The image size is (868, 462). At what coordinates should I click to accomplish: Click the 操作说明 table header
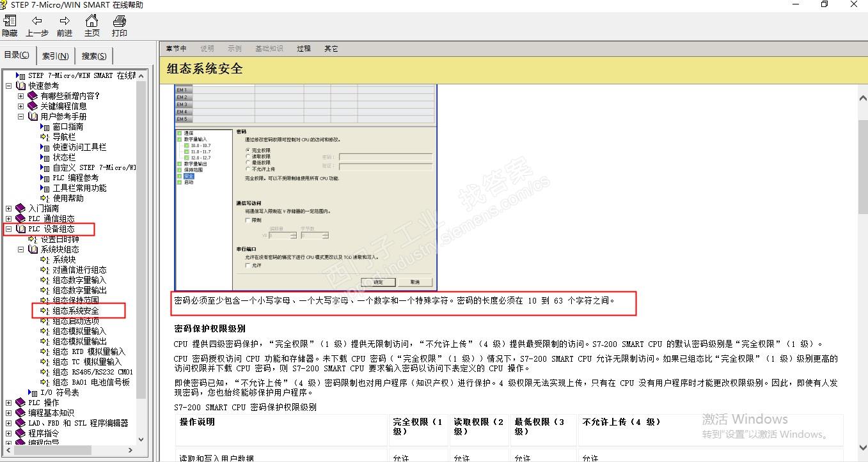pos(198,422)
